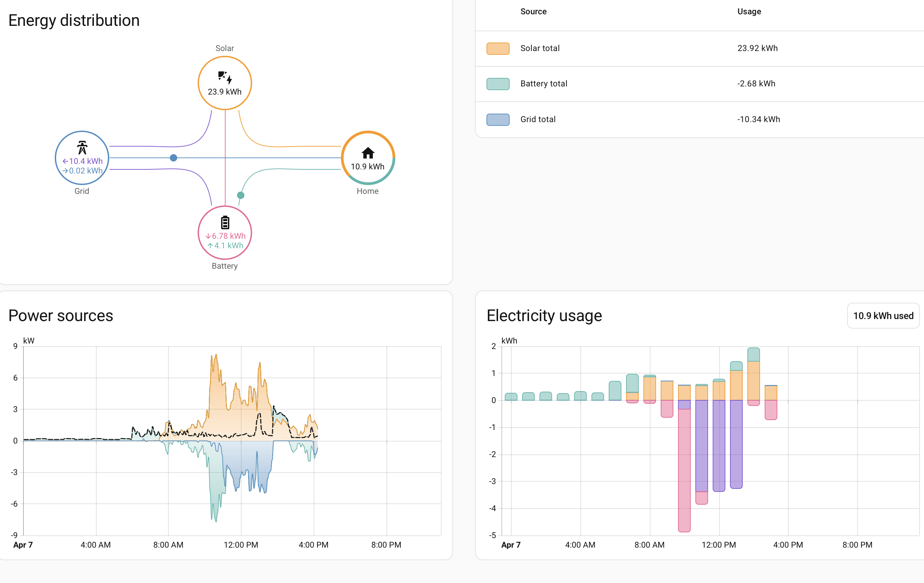
Task: Click the Source column header
Action: pyautogui.click(x=533, y=12)
